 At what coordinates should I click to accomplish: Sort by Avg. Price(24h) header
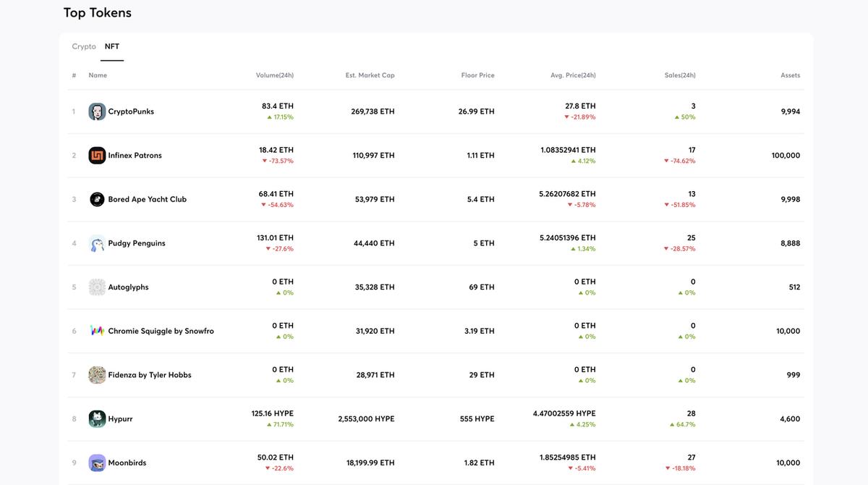pos(573,75)
